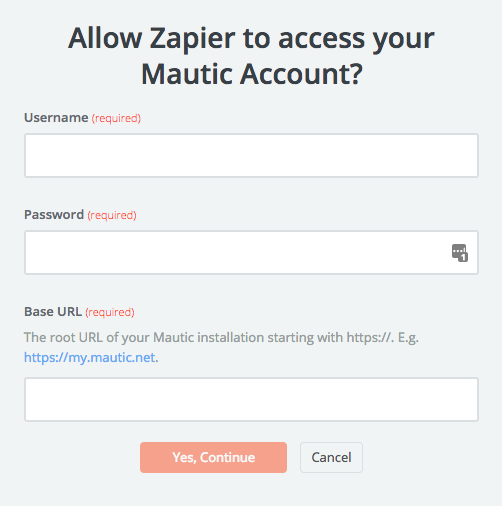Confirm with the Yes, Continue button
Screen dimensions: 502x506
(213, 457)
